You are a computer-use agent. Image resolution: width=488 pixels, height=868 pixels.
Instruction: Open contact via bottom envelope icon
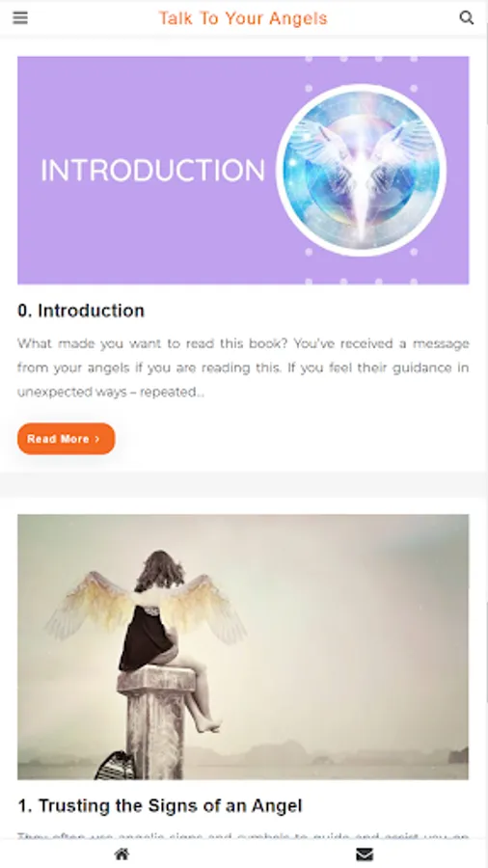[x=365, y=854]
